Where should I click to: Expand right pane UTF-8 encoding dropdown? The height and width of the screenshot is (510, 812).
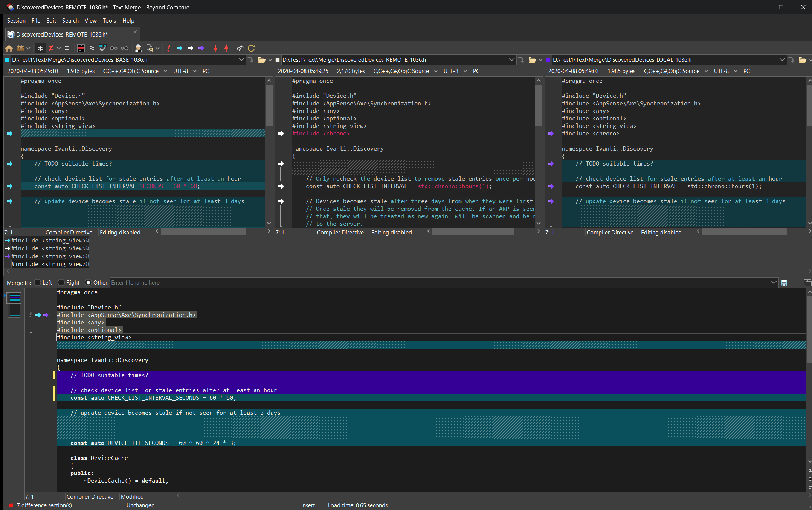(736, 71)
